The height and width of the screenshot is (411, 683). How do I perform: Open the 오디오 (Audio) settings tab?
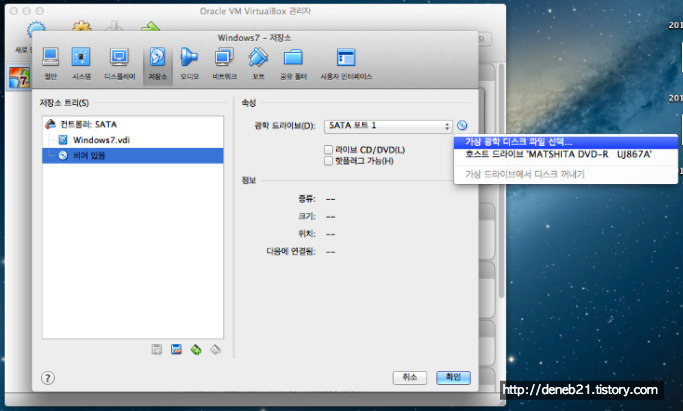pyautogui.click(x=189, y=64)
